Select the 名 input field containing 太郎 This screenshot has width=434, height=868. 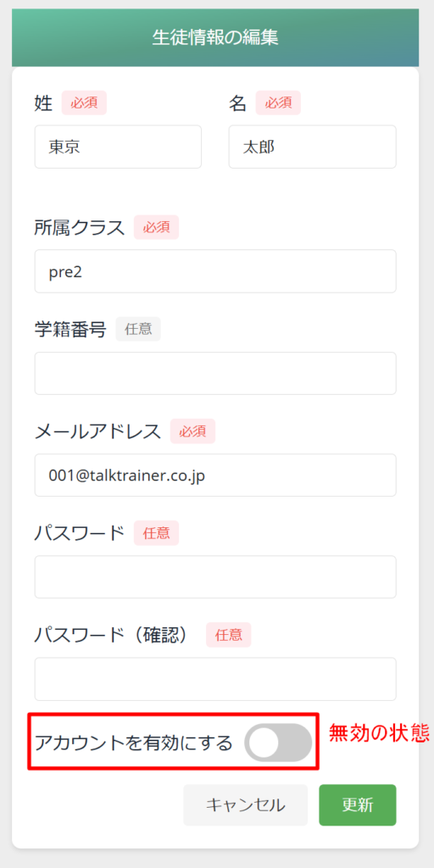pos(312,147)
